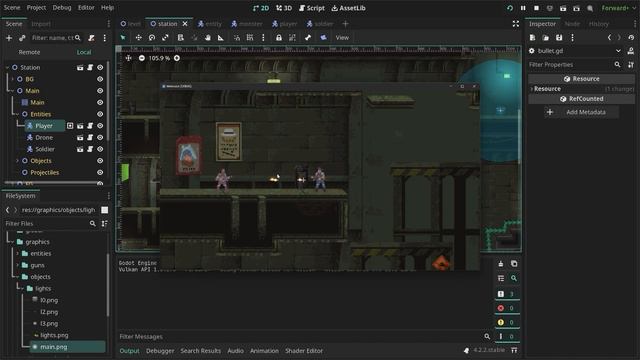The image size is (640, 360).
Task: Hide the BG node visibility eye
Action: point(100,79)
